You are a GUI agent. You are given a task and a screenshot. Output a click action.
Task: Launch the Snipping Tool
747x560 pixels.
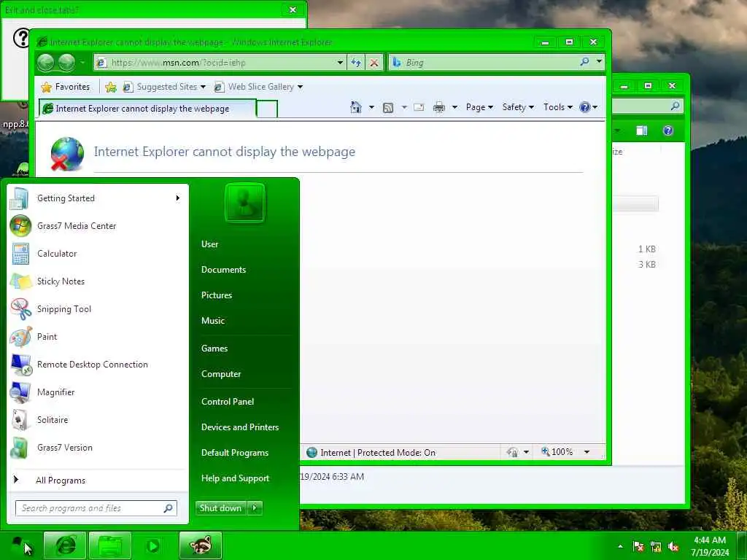98,308
